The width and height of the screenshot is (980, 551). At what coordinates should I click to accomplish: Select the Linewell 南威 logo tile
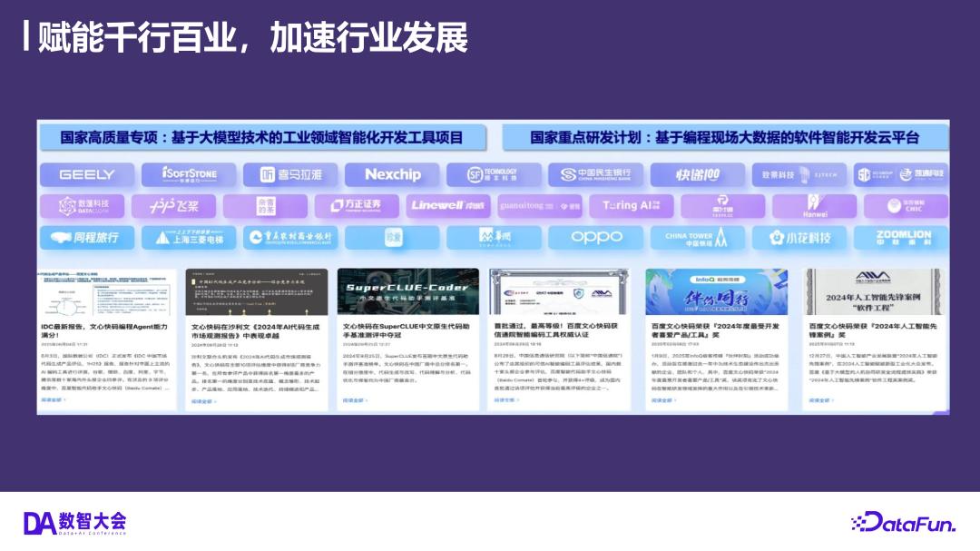(449, 206)
